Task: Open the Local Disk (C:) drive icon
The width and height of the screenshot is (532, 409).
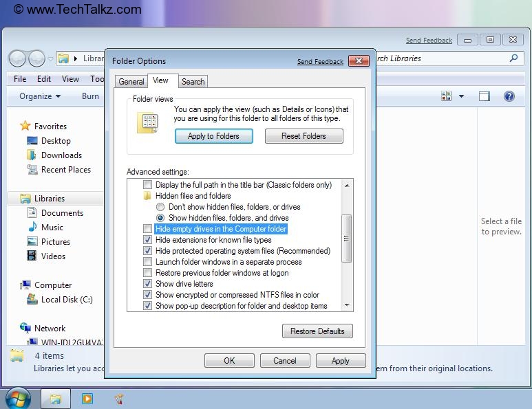Action: coord(32,299)
